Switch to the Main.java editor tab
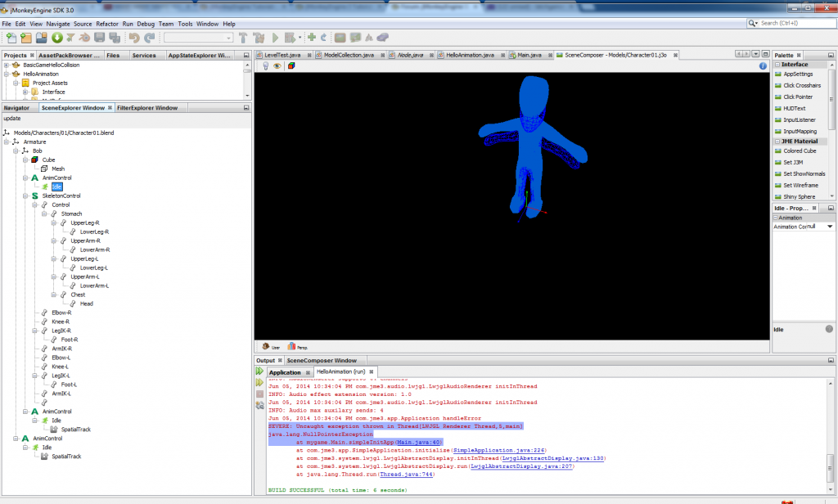The image size is (838, 504). click(529, 55)
